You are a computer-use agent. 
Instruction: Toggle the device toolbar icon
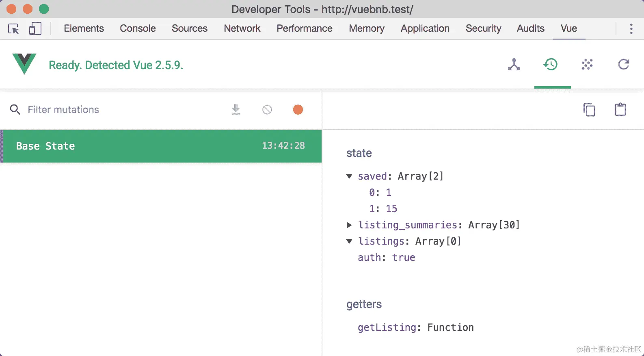(x=35, y=28)
